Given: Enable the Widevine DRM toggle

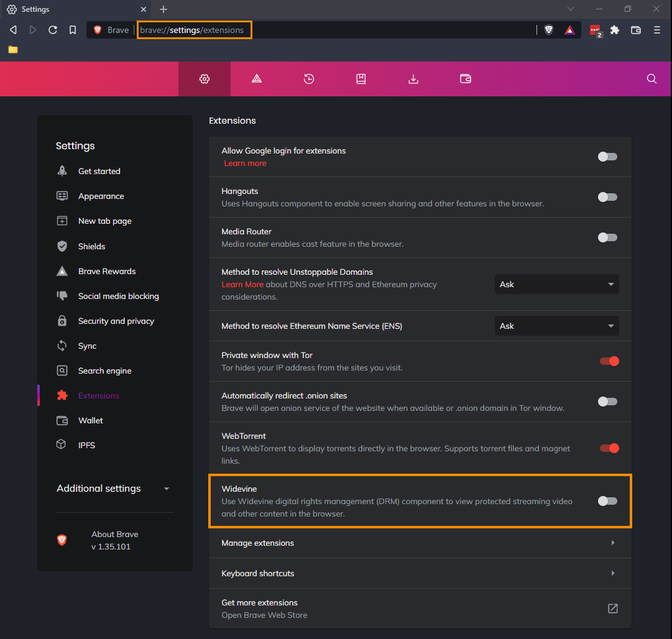Looking at the screenshot, I should [607, 501].
